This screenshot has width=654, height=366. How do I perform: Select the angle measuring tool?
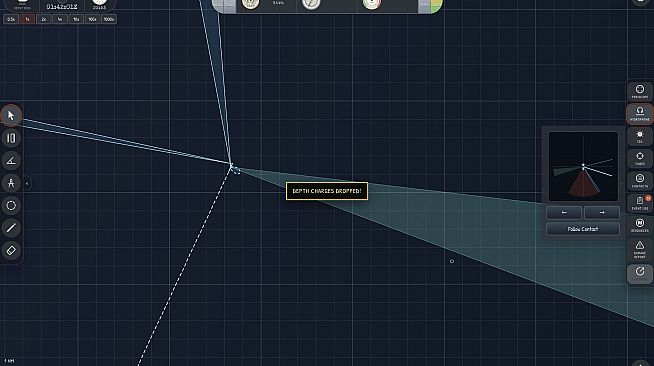(11, 160)
